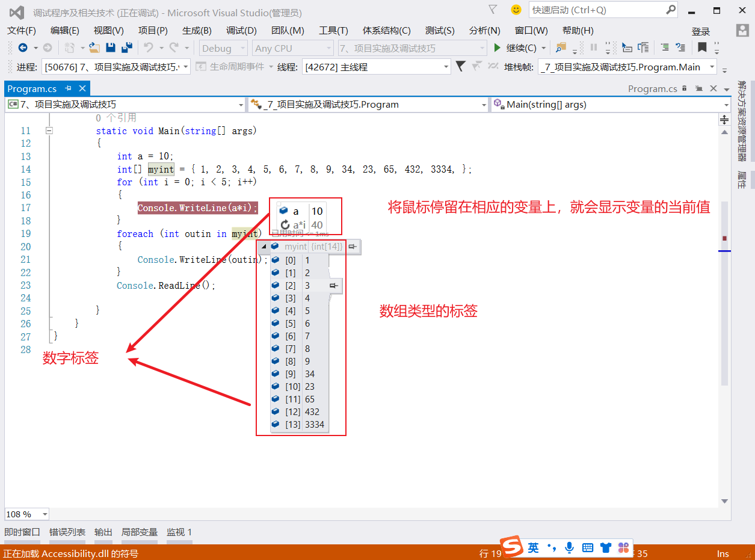Click the Quick Launch search magnifier
Screen dimensions: 755x560
[x=671, y=10]
